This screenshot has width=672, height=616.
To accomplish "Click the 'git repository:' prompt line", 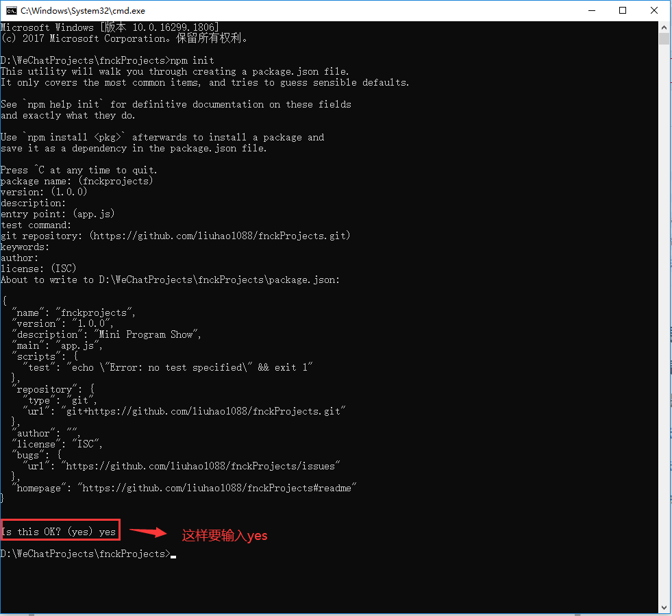I will (175, 236).
